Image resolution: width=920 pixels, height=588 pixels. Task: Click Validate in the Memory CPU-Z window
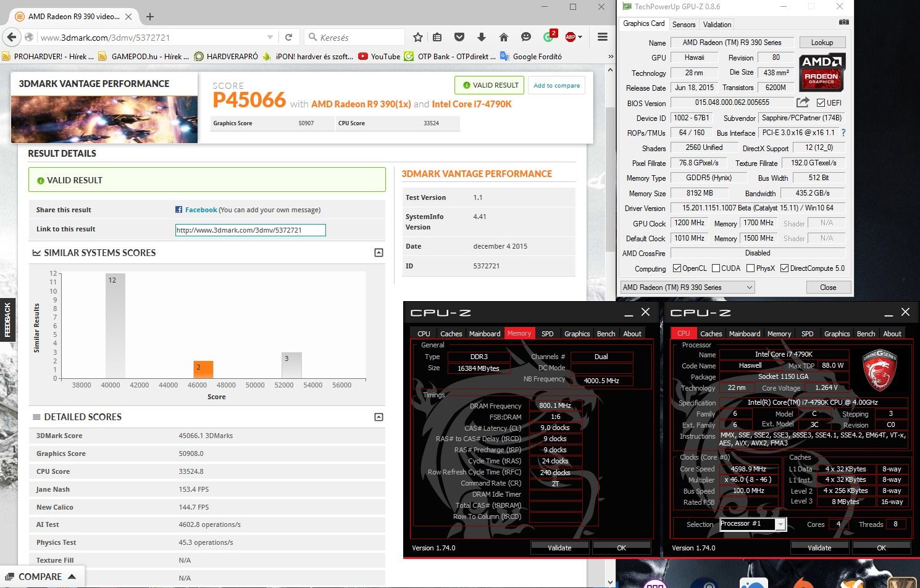559,548
